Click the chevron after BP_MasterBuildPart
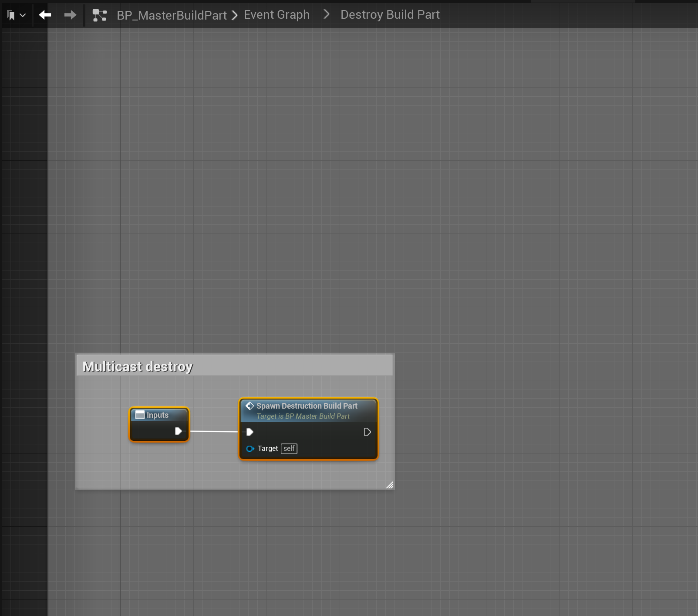Image resolution: width=698 pixels, height=616 pixels. (235, 15)
